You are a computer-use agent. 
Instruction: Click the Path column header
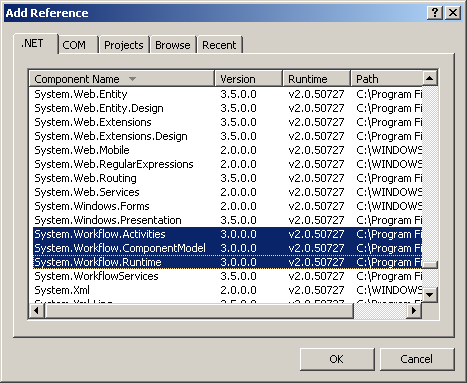coord(387,79)
